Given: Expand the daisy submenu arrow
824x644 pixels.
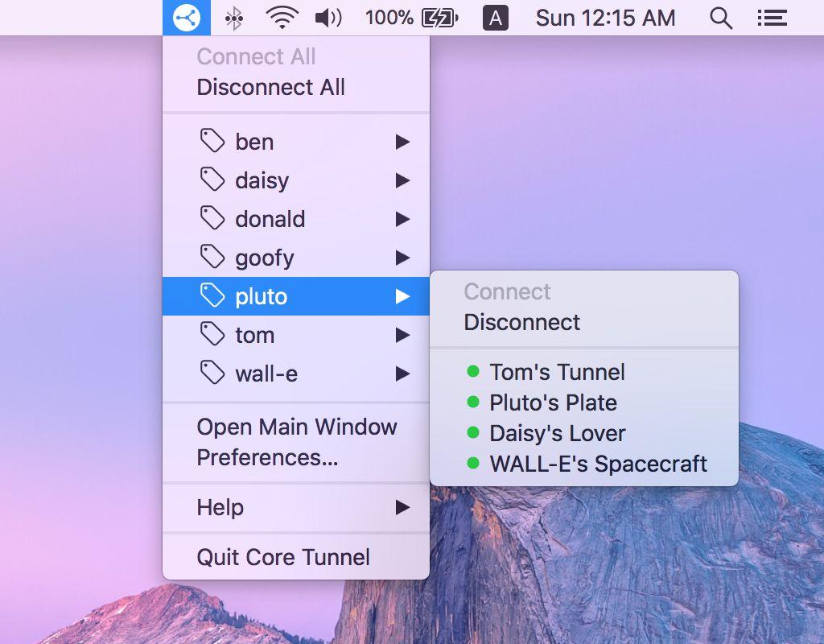Looking at the screenshot, I should tap(402, 180).
